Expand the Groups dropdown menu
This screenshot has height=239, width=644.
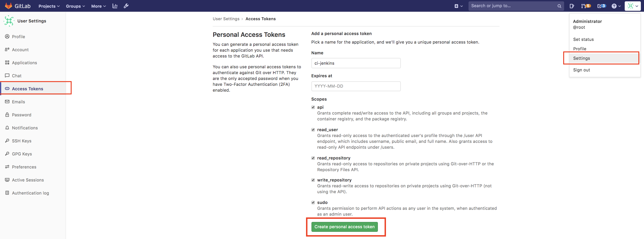[x=75, y=6]
